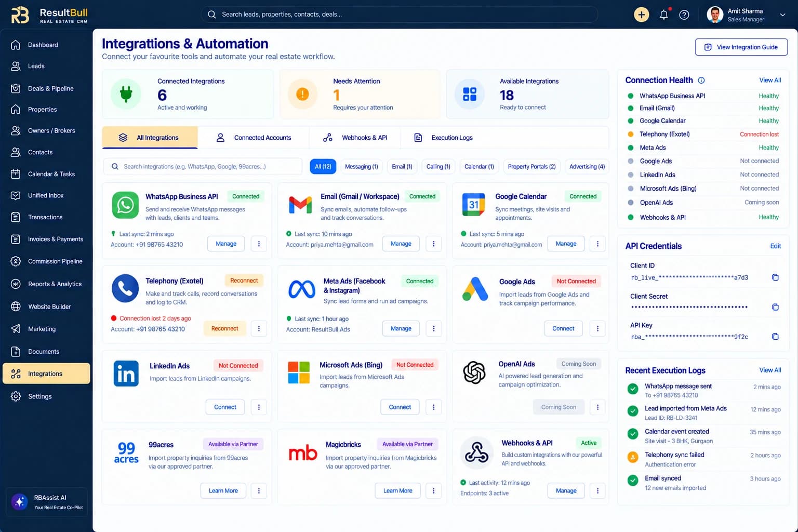
Task: Click the Properties home icon
Action: [16, 109]
